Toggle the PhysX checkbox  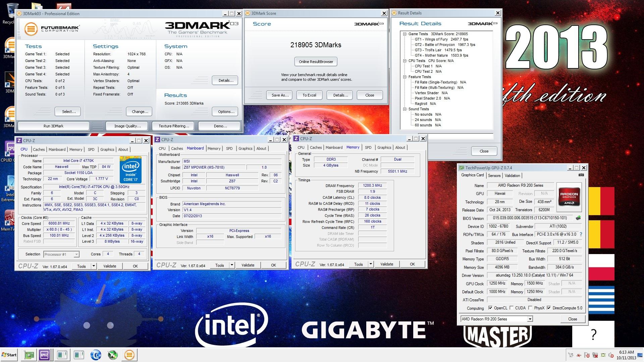(530, 308)
